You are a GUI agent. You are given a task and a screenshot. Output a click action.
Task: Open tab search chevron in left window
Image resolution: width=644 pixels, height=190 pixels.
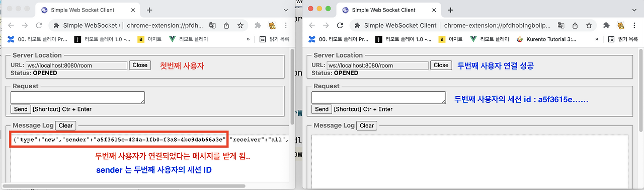(285, 10)
